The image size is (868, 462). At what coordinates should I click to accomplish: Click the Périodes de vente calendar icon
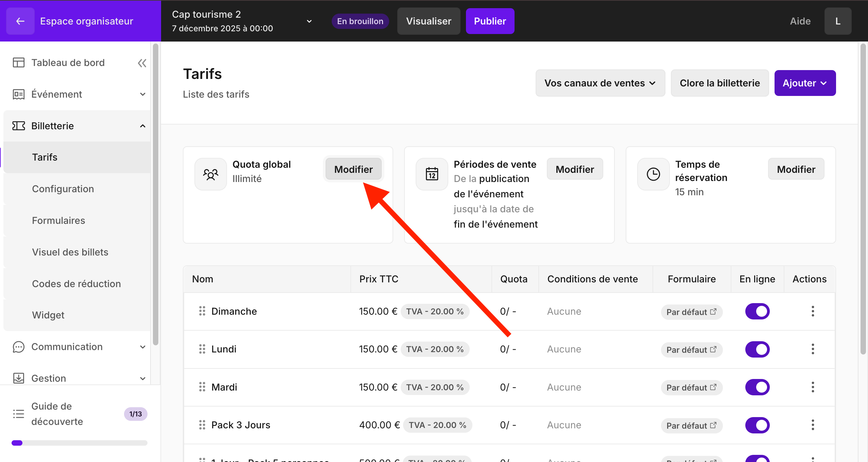tap(432, 174)
